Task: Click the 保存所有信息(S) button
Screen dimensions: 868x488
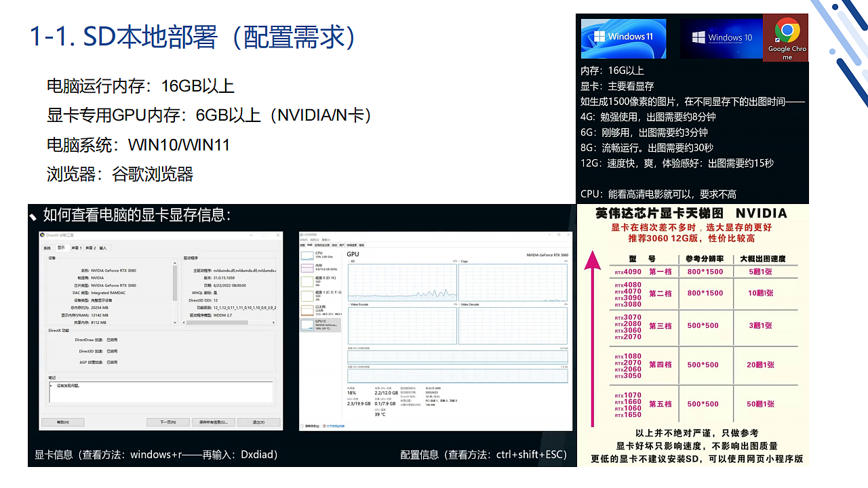Action: coord(214,422)
